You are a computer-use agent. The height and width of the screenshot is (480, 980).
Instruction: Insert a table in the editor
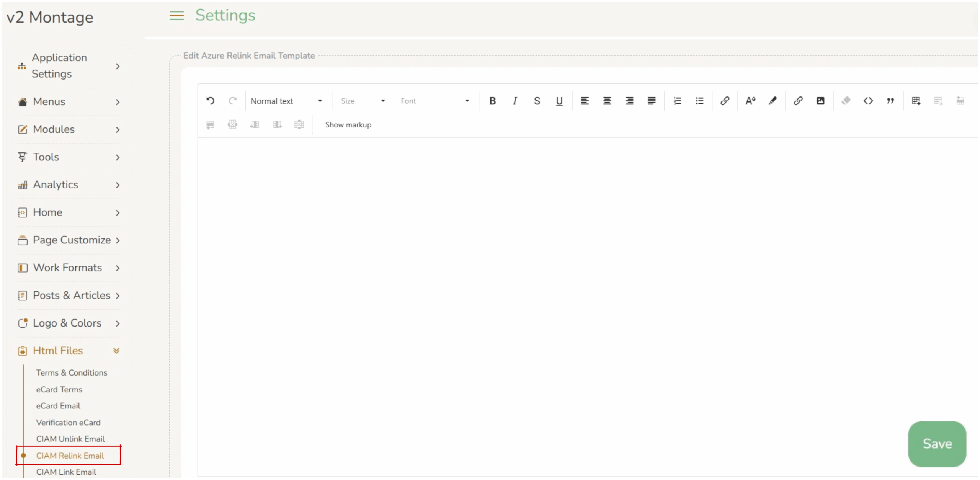tap(916, 101)
